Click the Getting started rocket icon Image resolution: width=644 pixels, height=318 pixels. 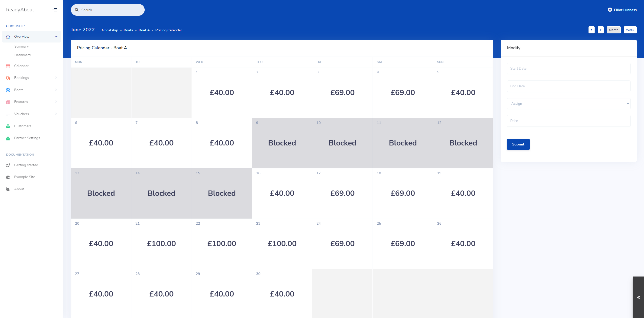[x=8, y=165]
